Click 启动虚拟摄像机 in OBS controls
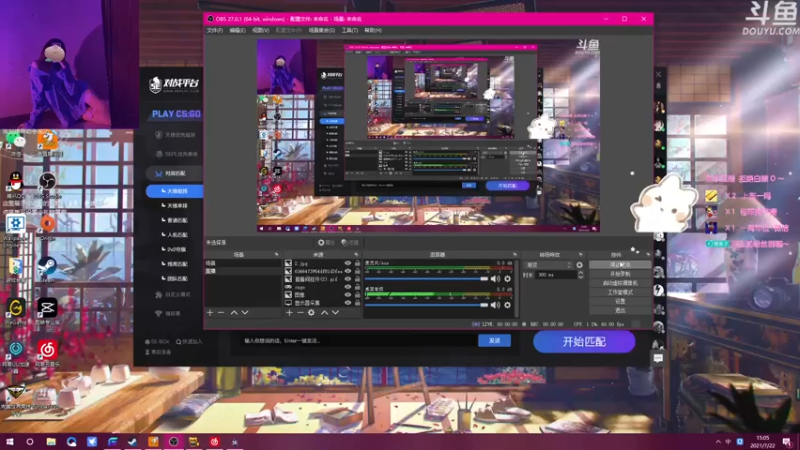This screenshot has width=800, height=450. coord(620,283)
